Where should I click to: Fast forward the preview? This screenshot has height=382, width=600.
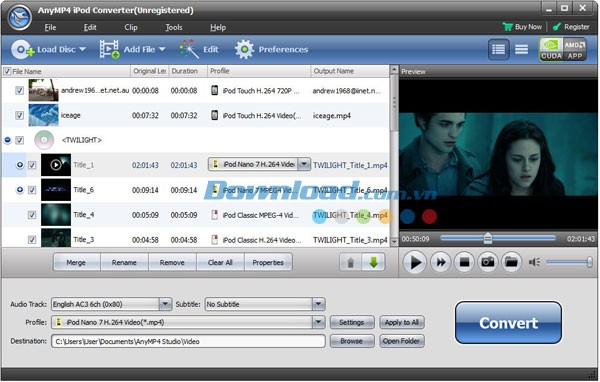(441, 262)
